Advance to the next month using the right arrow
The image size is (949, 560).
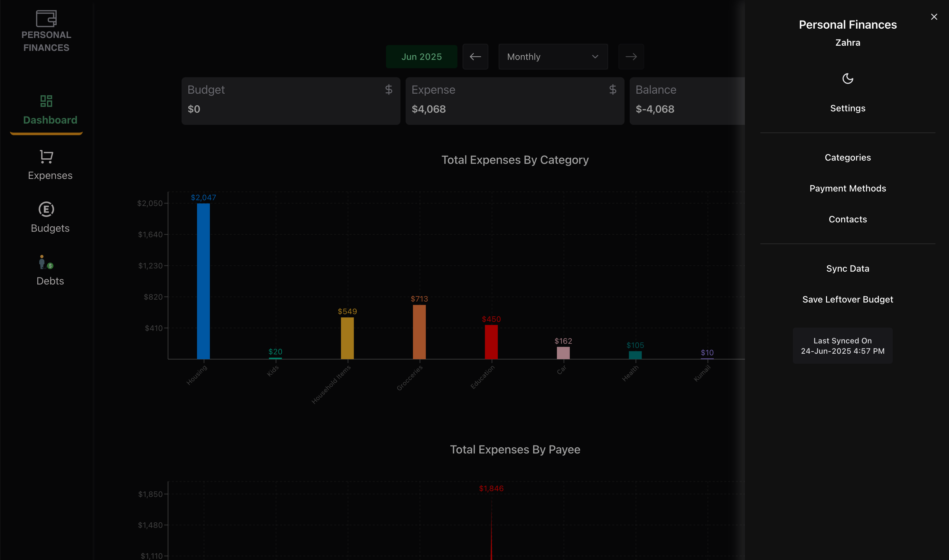(x=631, y=57)
